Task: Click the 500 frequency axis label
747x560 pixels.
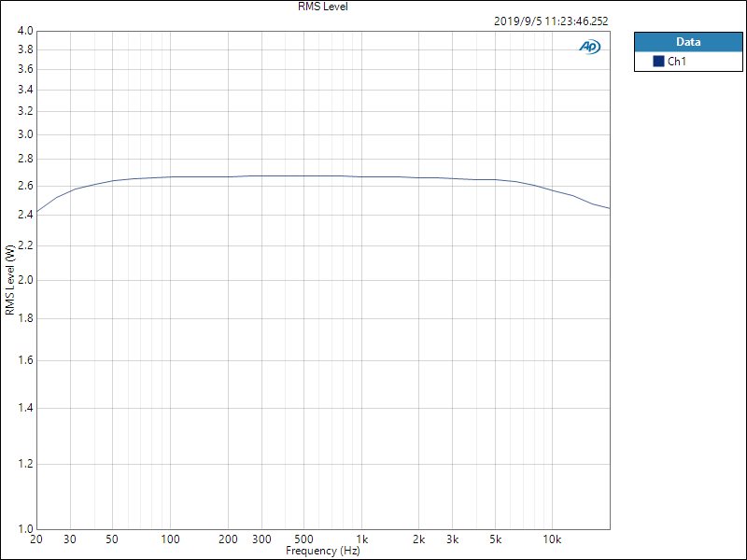Action: pyautogui.click(x=304, y=539)
